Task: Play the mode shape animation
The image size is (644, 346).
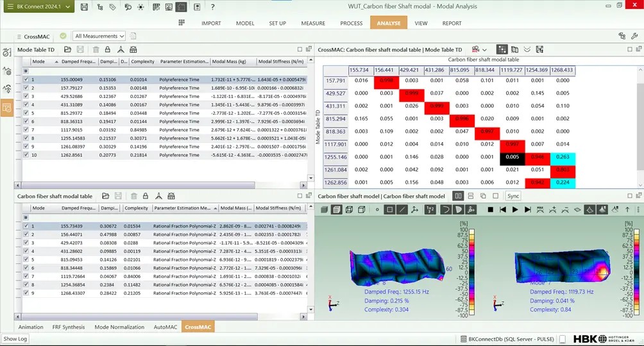Action: point(515,210)
